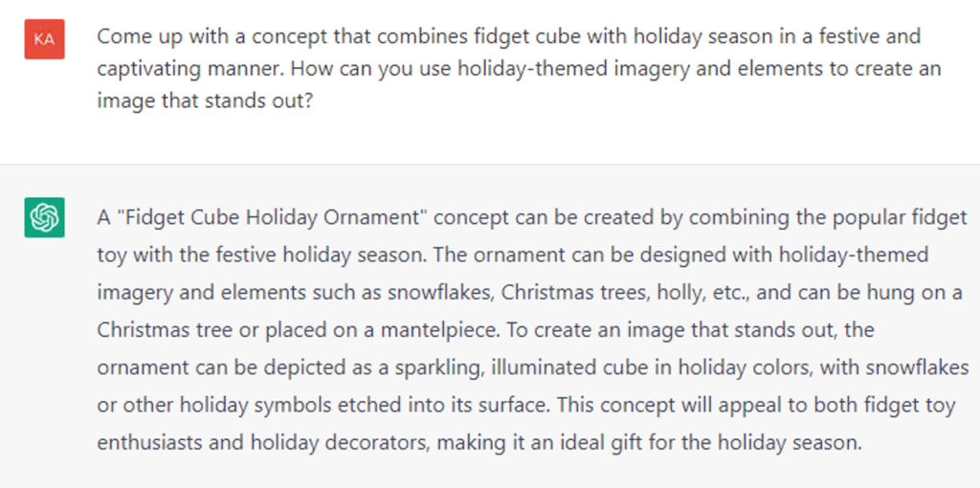
Task: Click the line beginning "captivating manner"
Action: point(519,69)
